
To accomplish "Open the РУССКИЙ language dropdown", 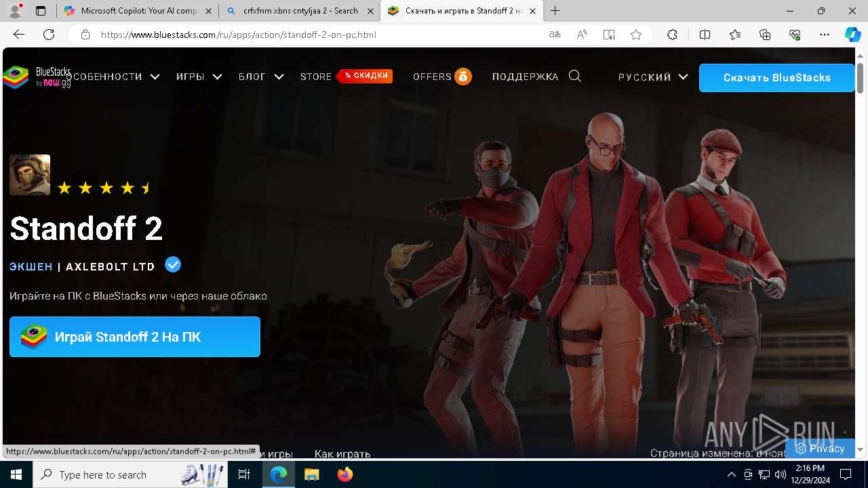I will [653, 77].
